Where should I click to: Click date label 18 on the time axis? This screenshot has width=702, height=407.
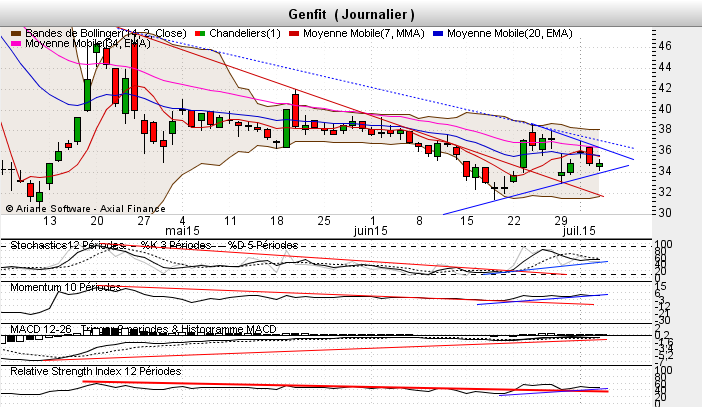pos(277,221)
